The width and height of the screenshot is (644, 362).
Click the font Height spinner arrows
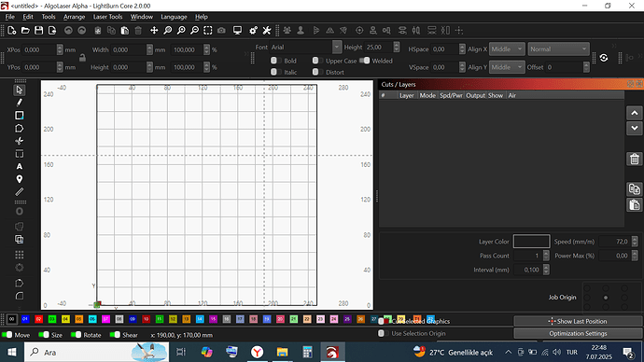point(397,47)
